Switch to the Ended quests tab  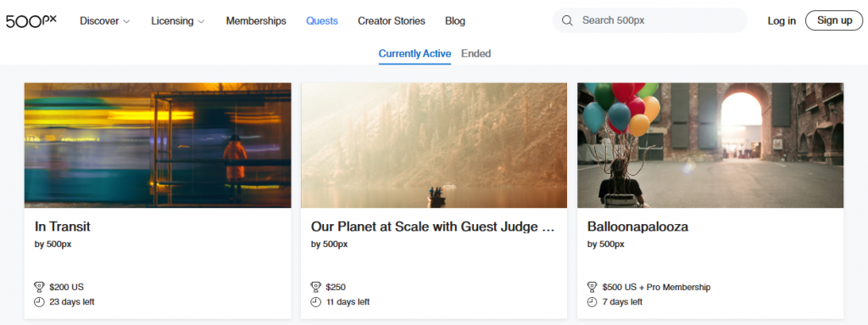pyautogui.click(x=476, y=53)
